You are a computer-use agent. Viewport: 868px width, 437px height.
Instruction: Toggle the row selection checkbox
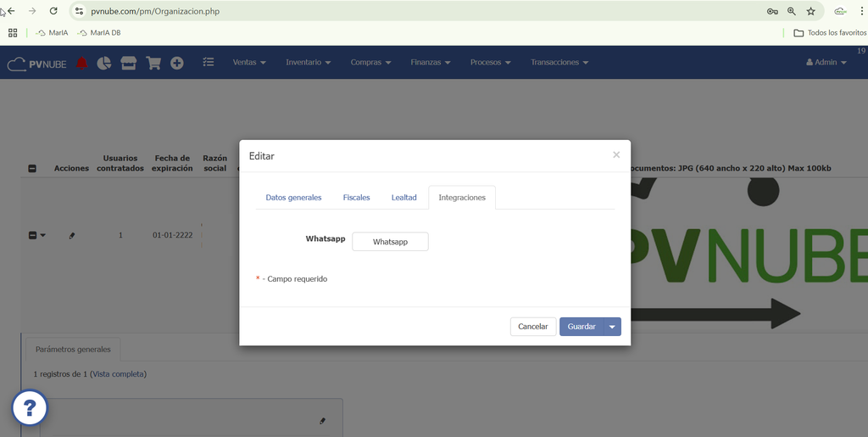coord(32,235)
